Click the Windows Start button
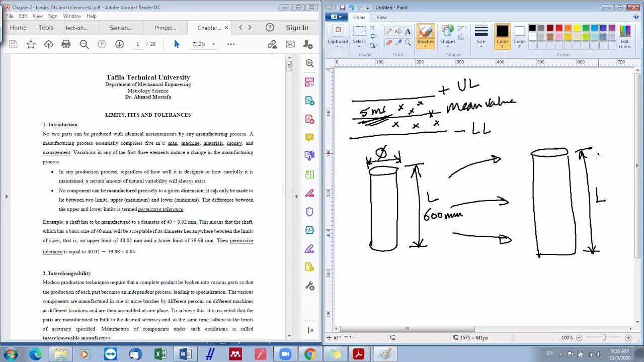This screenshot has width=644, height=362. [x=11, y=354]
